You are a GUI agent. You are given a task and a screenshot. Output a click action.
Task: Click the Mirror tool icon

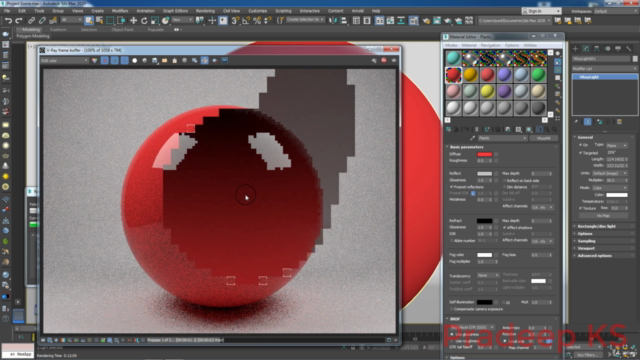pos(333,20)
